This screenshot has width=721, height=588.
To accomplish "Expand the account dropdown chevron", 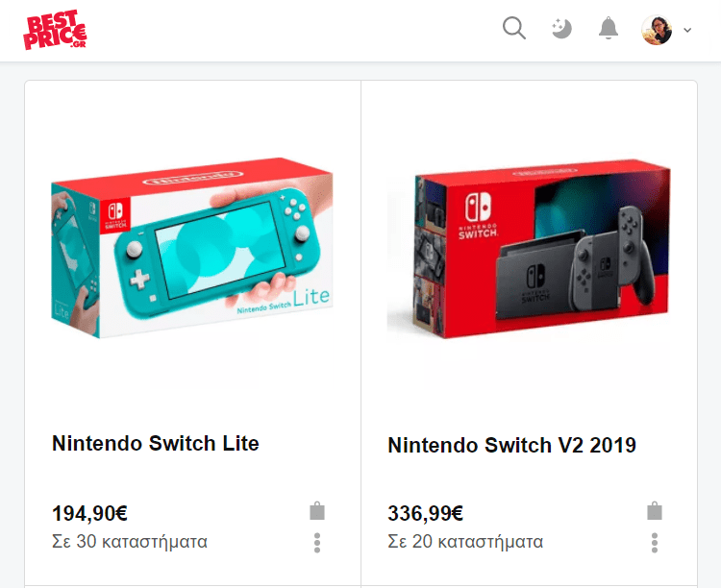I will (x=687, y=31).
